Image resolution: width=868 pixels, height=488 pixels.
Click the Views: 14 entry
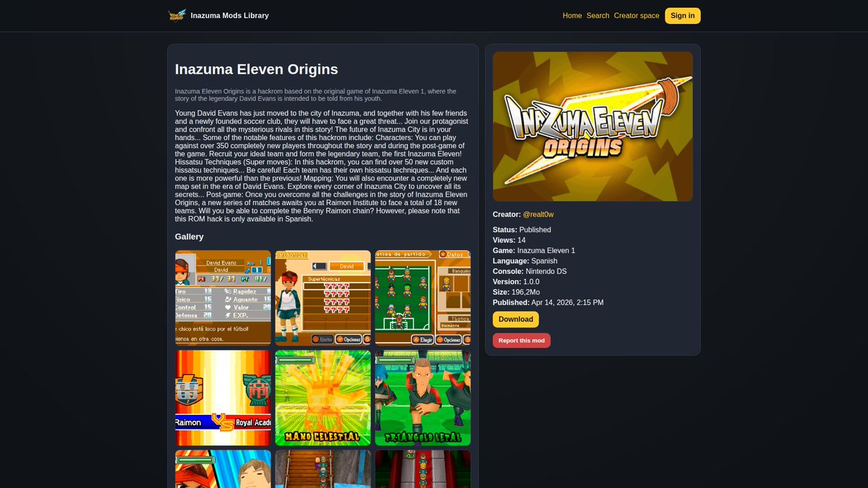click(509, 240)
